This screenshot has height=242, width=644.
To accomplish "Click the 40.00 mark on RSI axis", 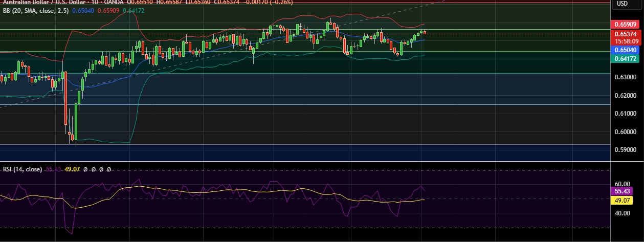I will [621, 213].
